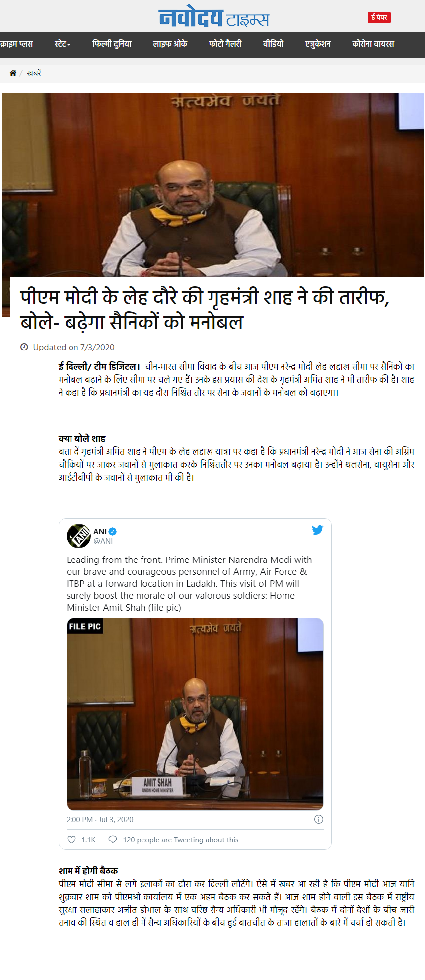Click the tweet info icon

point(319,819)
